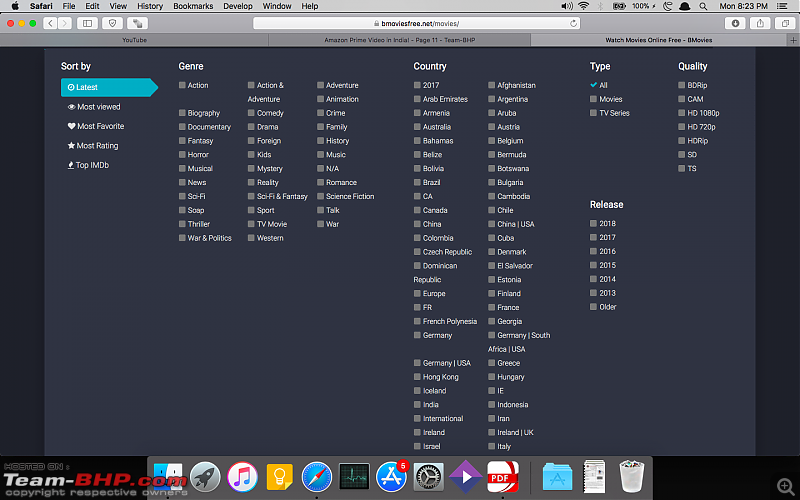This screenshot has width=800, height=500.
Task: Toggle the Safari sidebar button
Action: [87, 23]
